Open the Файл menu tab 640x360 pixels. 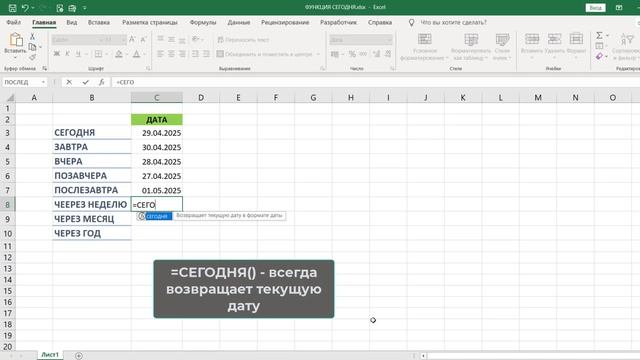[x=13, y=22]
